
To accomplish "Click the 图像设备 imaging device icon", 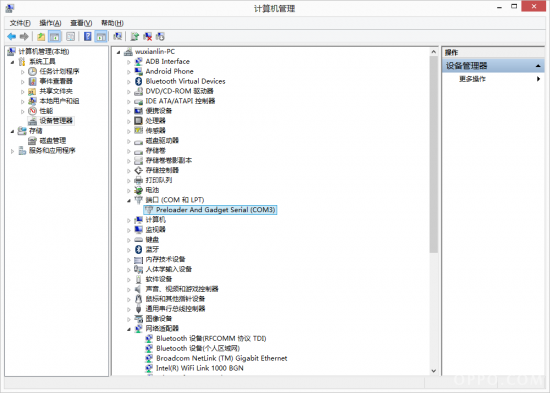I will click(x=139, y=319).
